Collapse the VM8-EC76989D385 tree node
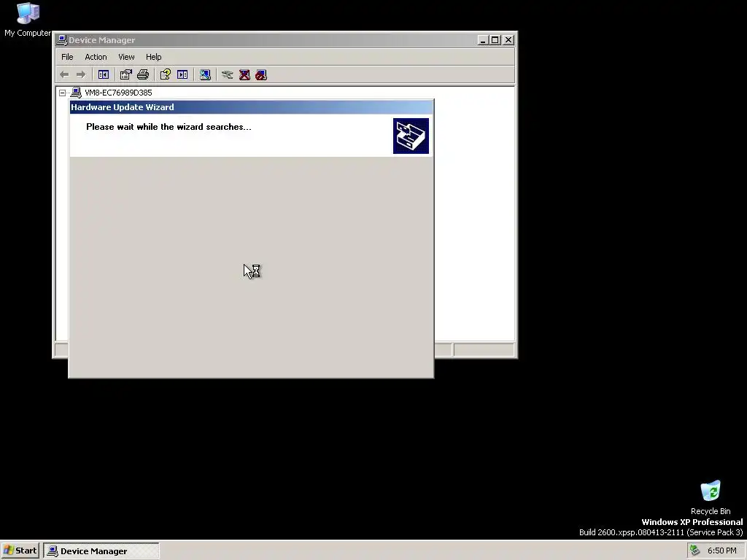Screen dimensions: 747x560 63,93
